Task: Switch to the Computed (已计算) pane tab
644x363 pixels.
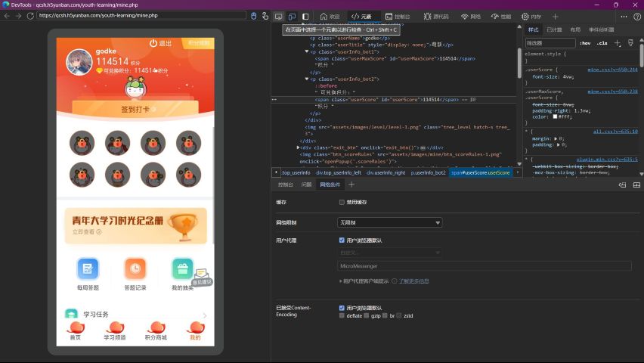Action: [554, 29]
